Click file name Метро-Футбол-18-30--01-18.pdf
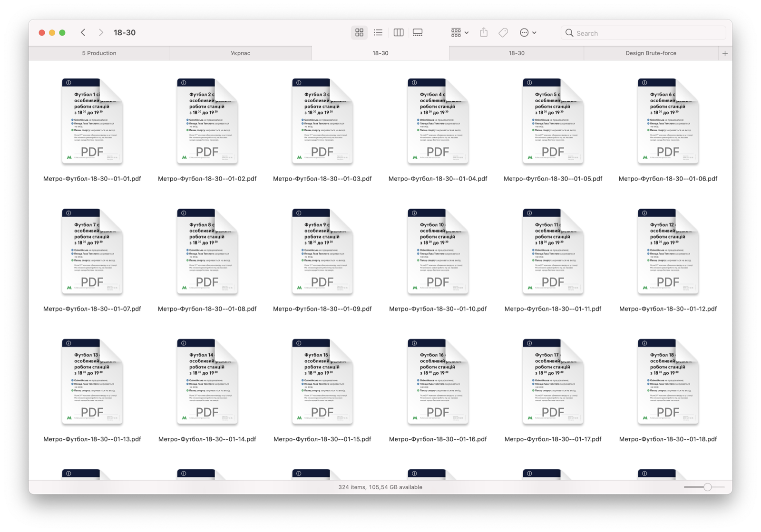The image size is (761, 532). 668,439
